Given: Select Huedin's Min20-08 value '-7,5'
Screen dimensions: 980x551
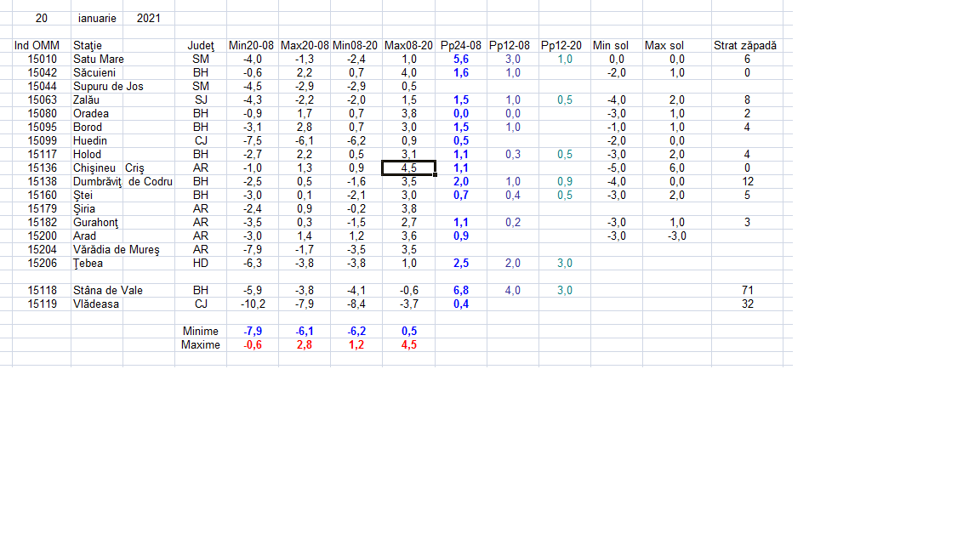Looking at the screenshot, I should pos(253,141).
